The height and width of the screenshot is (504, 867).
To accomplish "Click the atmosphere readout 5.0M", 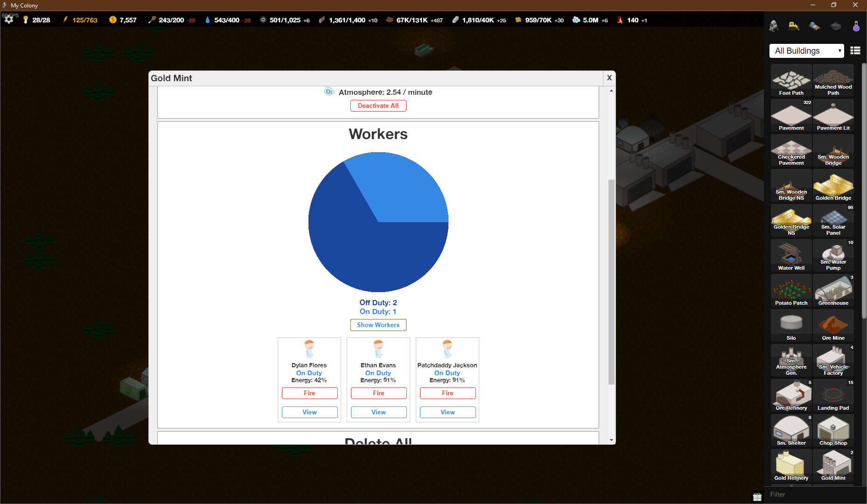I will click(591, 20).
